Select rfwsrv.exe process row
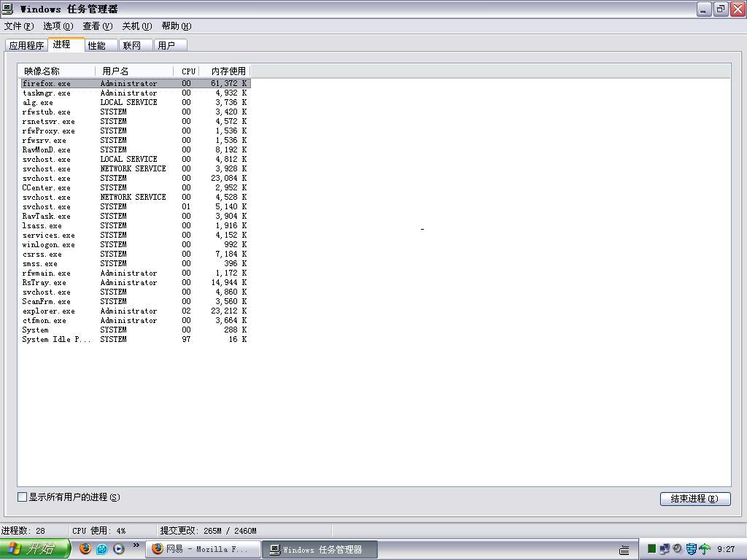 [136, 141]
